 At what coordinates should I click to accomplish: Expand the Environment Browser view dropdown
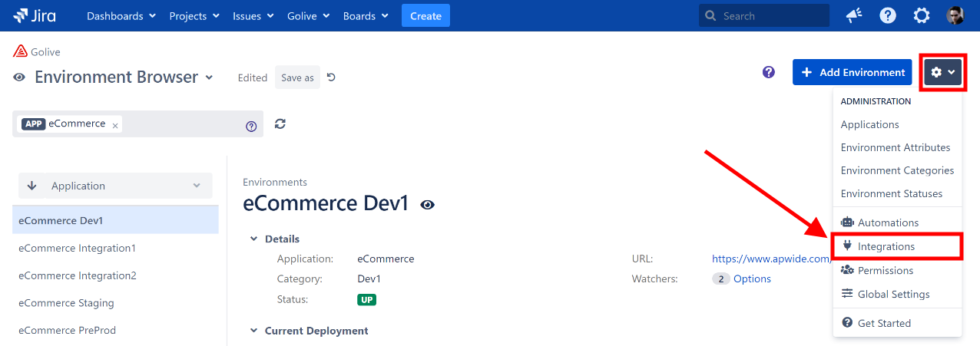[x=210, y=77]
